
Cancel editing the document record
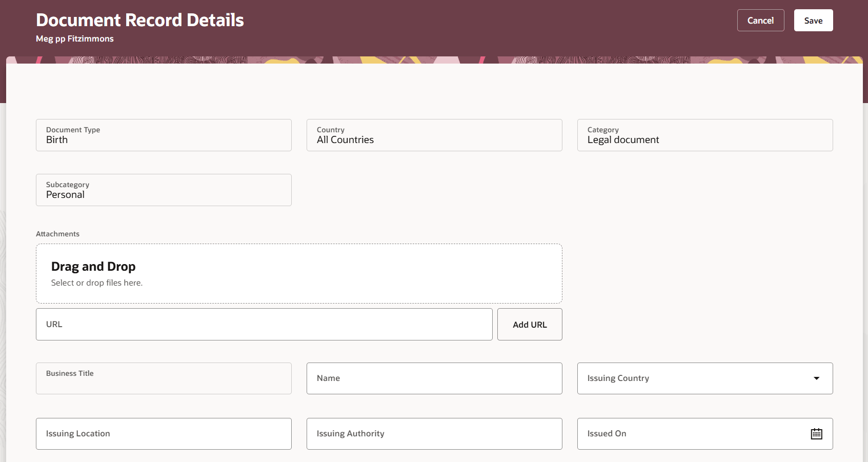tap(760, 20)
